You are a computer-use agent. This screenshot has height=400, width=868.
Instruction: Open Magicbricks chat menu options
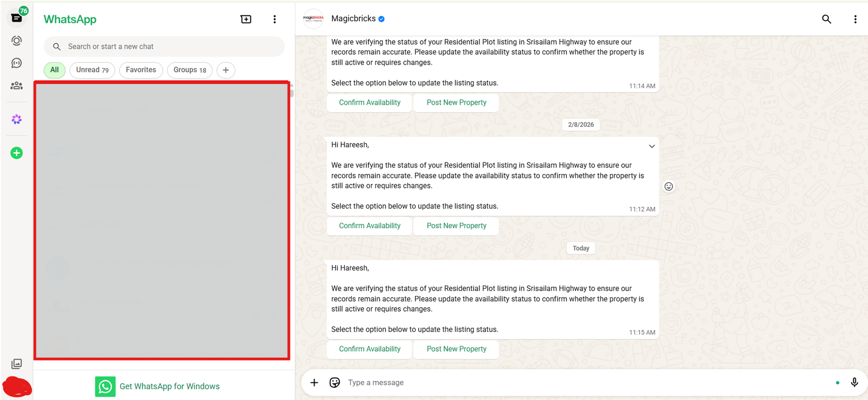pos(855,19)
